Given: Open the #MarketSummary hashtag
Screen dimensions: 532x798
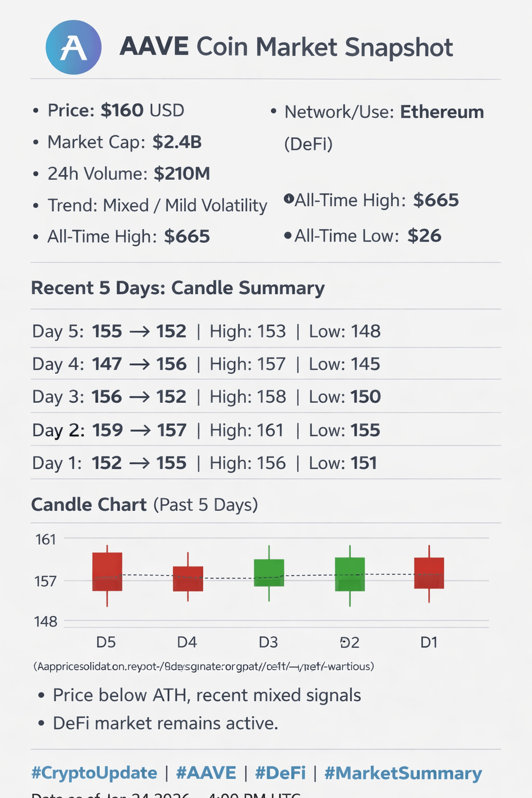Looking at the screenshot, I should pos(403,773).
